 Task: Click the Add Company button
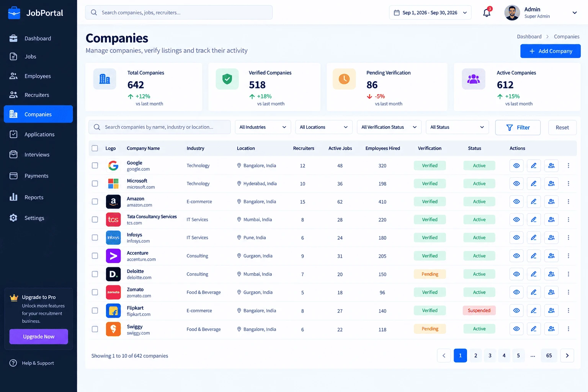tap(550, 51)
